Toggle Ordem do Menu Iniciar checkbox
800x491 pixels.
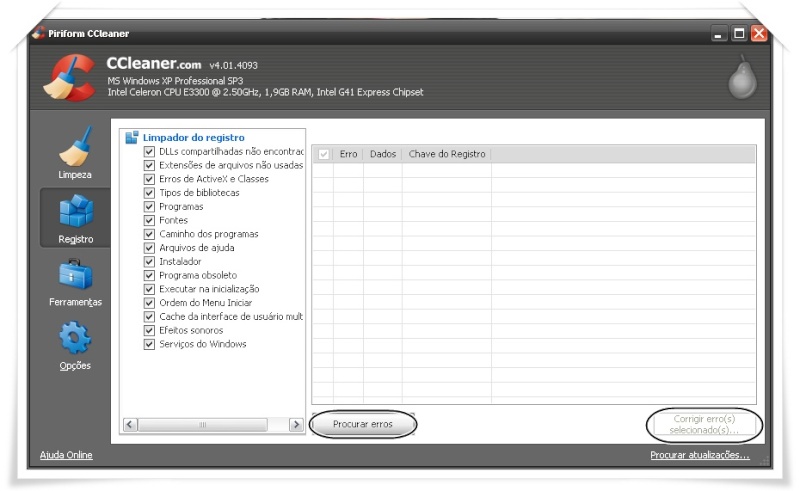pyautogui.click(x=149, y=303)
